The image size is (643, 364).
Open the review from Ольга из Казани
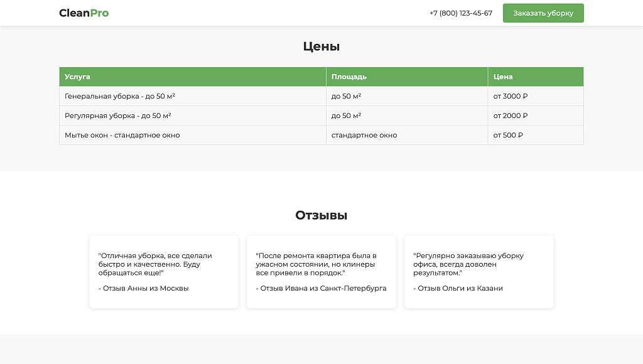pos(478,271)
